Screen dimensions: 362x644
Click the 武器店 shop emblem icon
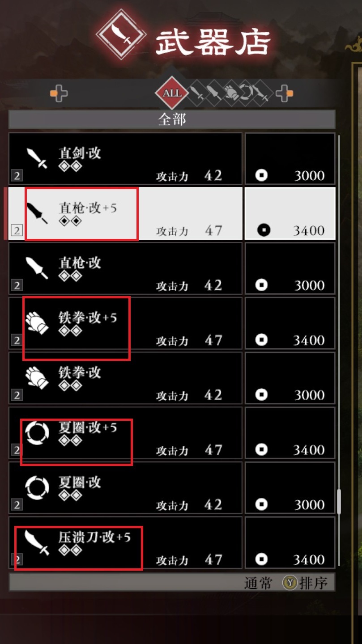121,35
